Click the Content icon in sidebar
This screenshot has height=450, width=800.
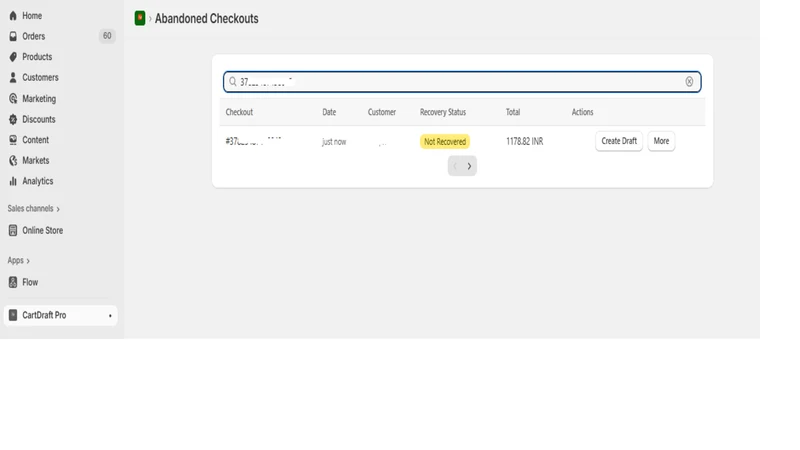(x=13, y=140)
